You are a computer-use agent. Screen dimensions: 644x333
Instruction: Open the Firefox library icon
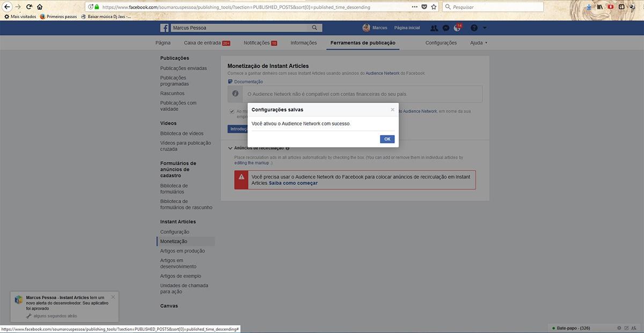(600, 7)
